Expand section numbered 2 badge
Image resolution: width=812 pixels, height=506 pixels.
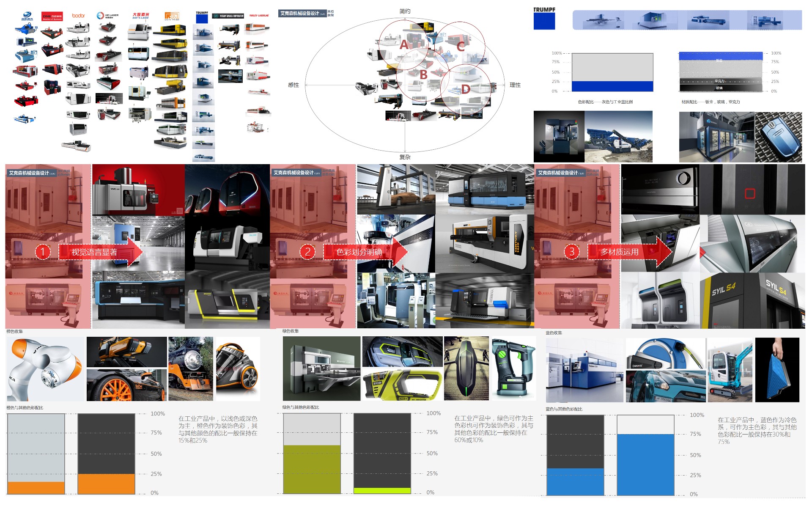[x=308, y=251]
